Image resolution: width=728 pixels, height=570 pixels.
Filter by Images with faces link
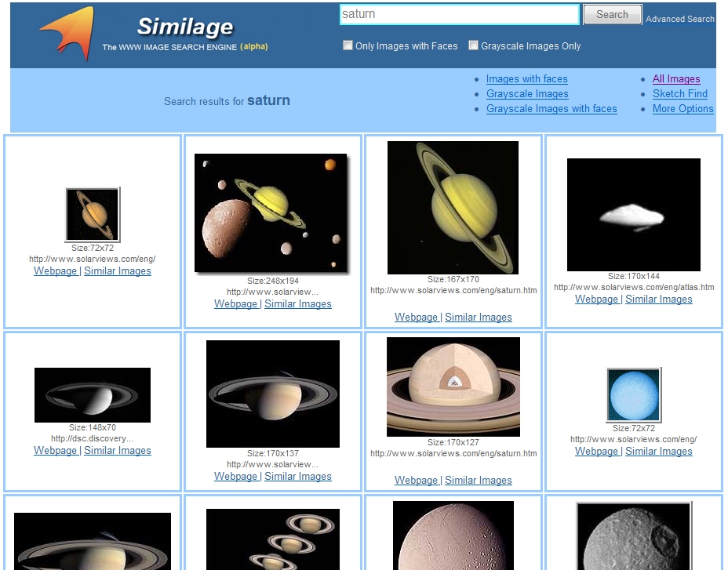pyautogui.click(x=526, y=79)
